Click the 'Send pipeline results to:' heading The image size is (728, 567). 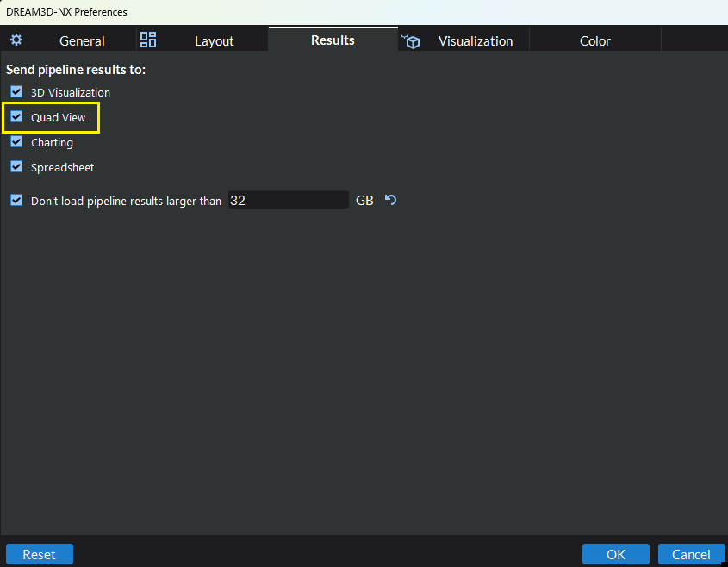pos(76,70)
